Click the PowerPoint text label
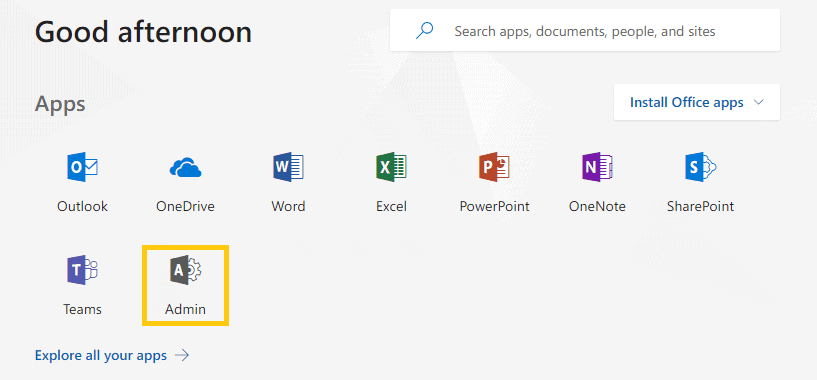Screen dimensions: 817x380 coord(494,206)
